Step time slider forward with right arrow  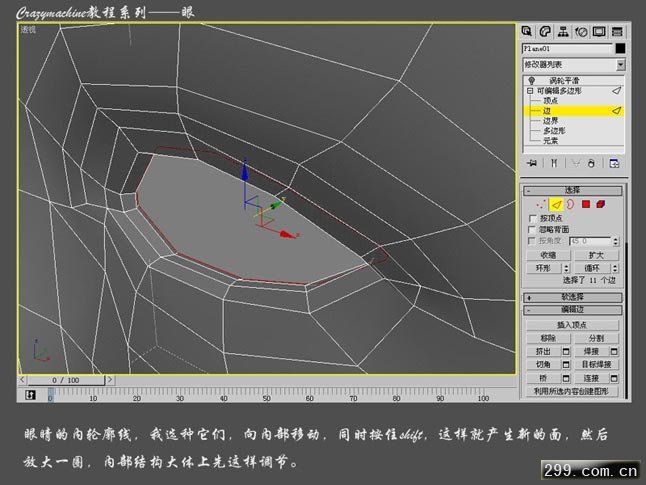tap(110, 380)
